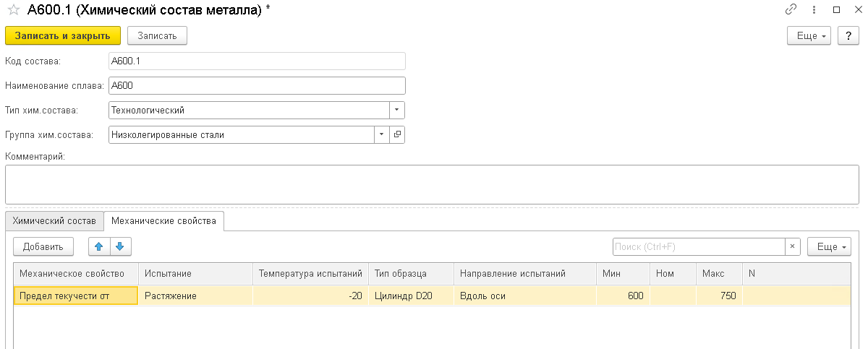Open the vertical three-dot window menu
This screenshot has height=349, width=868.
pos(814,10)
